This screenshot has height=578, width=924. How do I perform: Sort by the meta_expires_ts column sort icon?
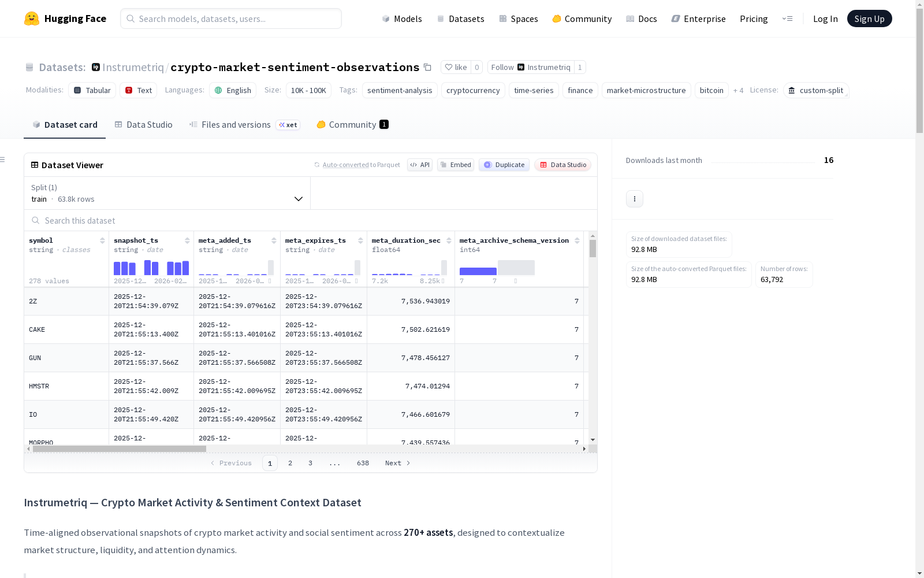click(x=360, y=240)
